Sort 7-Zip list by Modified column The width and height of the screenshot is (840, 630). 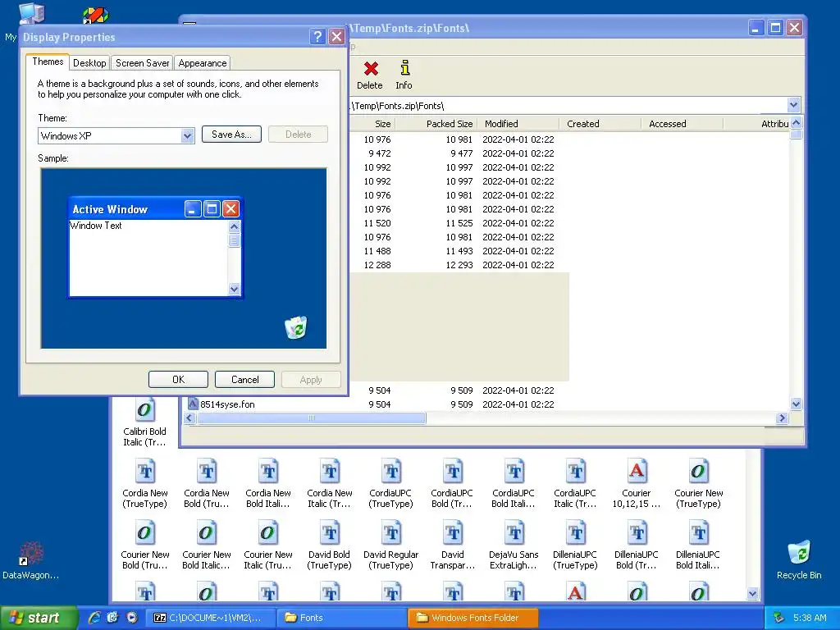(x=518, y=124)
